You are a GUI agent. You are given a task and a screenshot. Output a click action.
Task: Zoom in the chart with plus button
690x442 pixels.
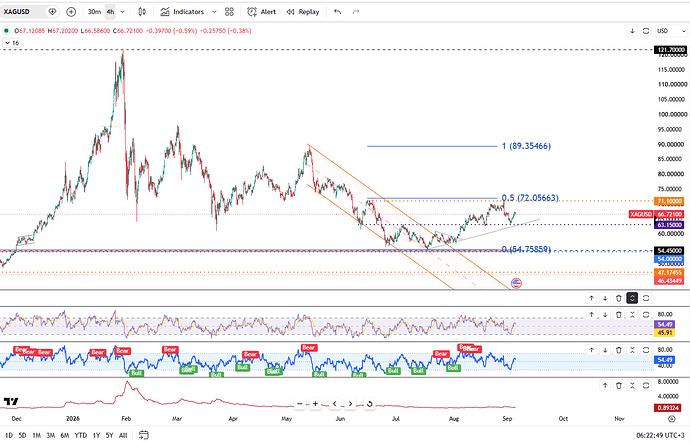click(316, 404)
